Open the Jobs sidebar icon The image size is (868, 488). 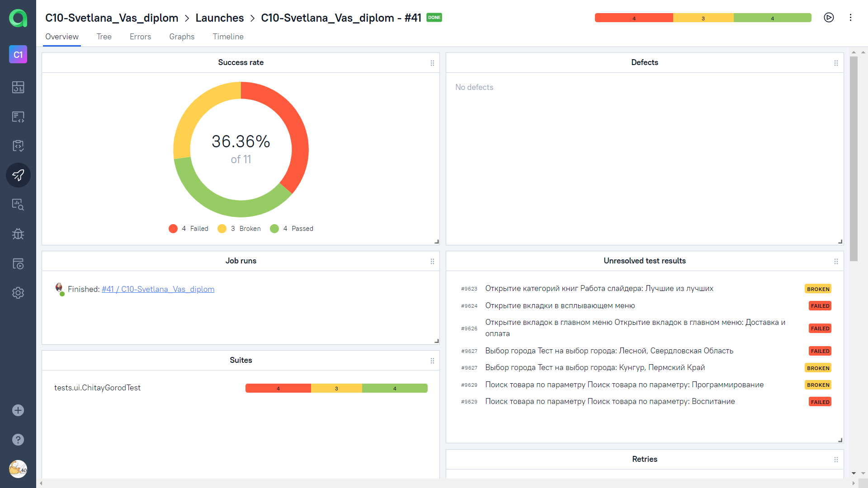point(18,263)
